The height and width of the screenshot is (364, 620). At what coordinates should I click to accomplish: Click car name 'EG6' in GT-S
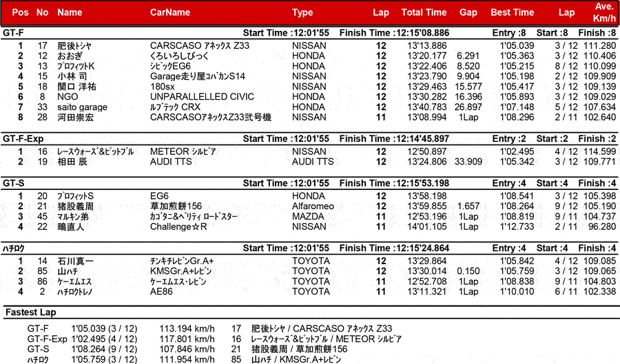(x=159, y=196)
